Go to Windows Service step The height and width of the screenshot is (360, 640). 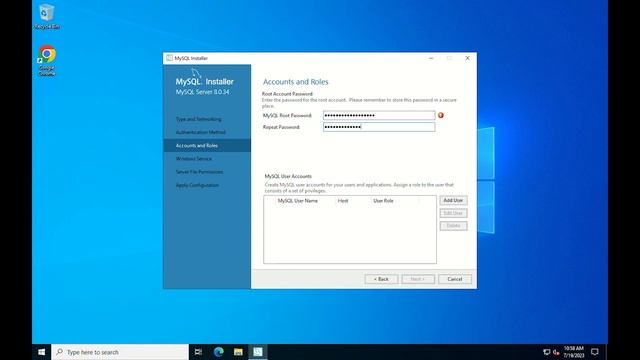(x=193, y=158)
